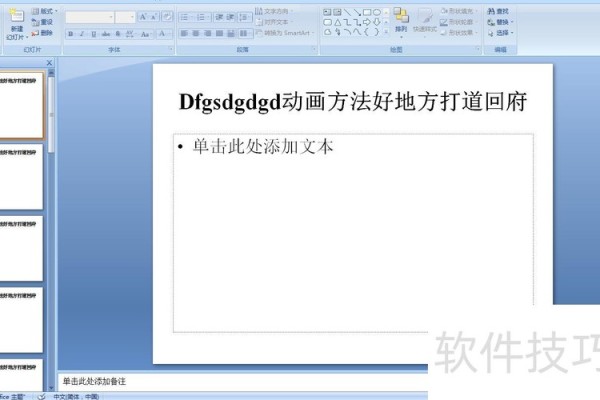Viewport: 600px width, 400px height.
Task: Open the Layout (版式) dropdown
Action: point(44,11)
